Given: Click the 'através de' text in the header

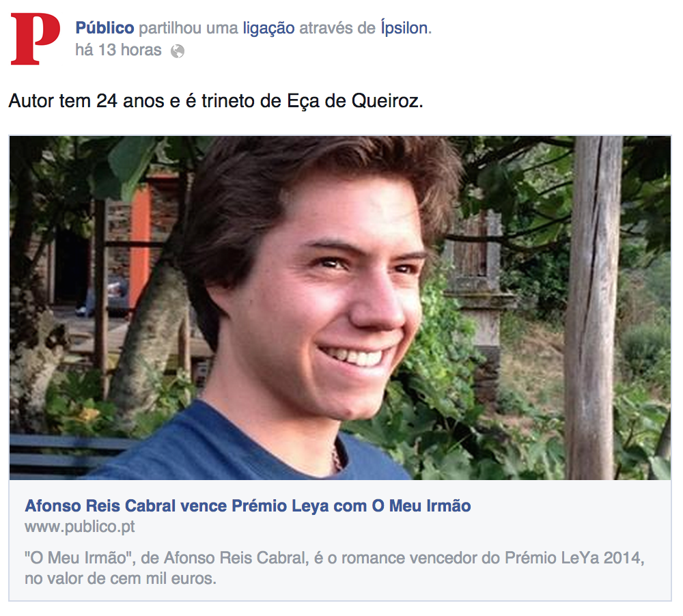Looking at the screenshot, I should [x=337, y=28].
